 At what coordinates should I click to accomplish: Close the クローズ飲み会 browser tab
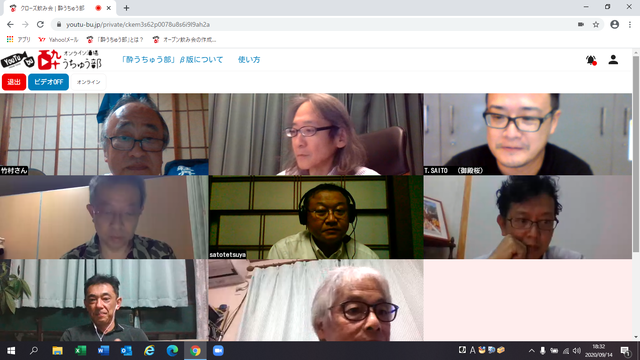pyautogui.click(x=109, y=8)
